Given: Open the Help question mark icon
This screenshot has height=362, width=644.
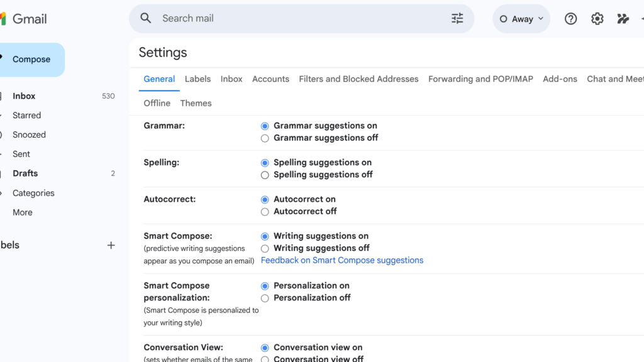Looking at the screenshot, I should [x=570, y=19].
